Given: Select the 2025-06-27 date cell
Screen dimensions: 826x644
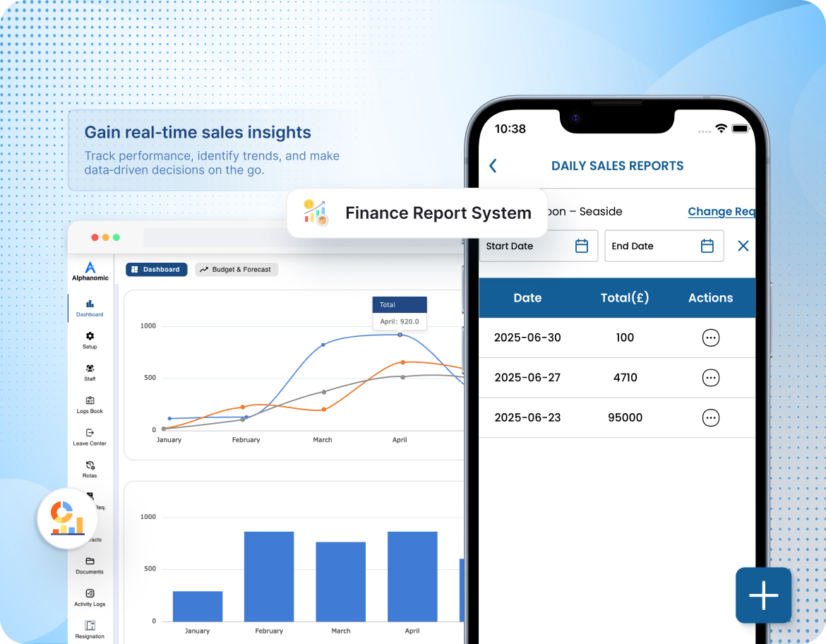Looking at the screenshot, I should coord(527,378).
